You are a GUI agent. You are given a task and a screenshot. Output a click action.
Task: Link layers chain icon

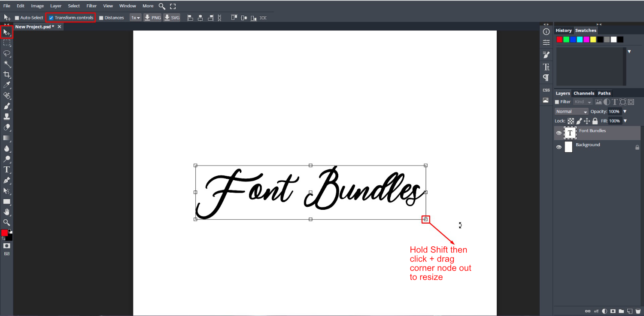point(588,311)
